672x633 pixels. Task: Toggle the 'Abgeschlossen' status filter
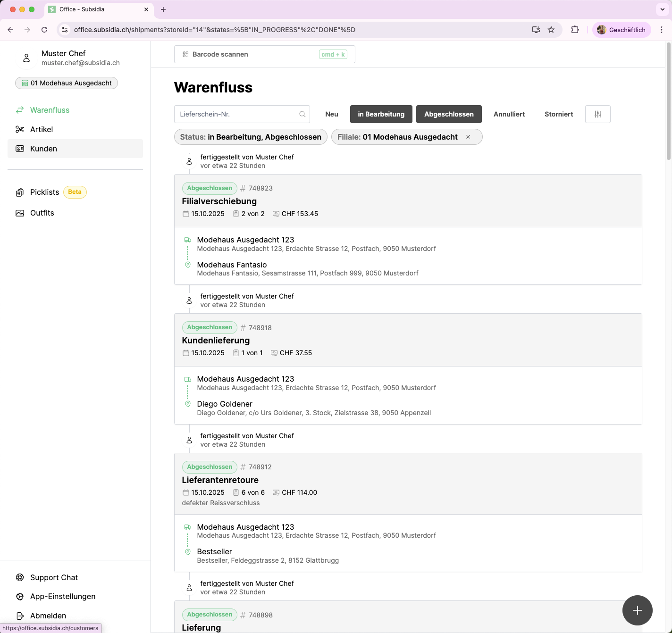click(x=448, y=114)
